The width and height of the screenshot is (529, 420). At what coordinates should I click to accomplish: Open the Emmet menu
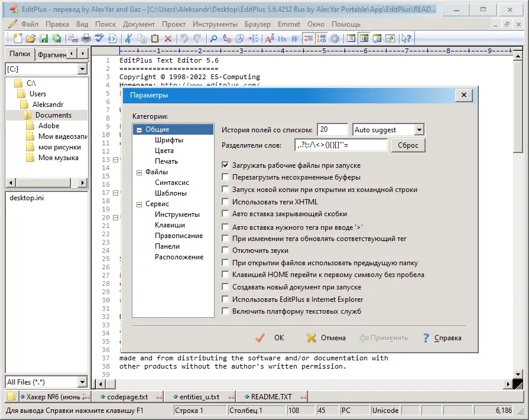pos(289,24)
